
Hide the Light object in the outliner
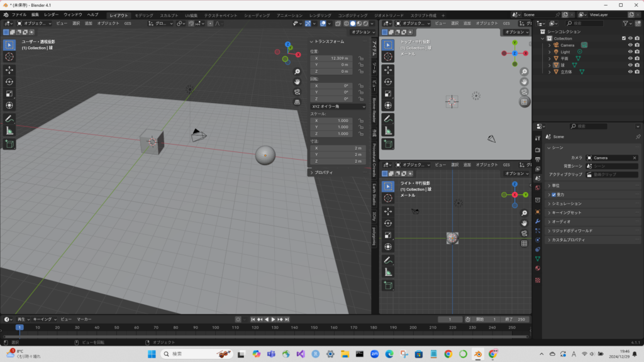click(630, 52)
